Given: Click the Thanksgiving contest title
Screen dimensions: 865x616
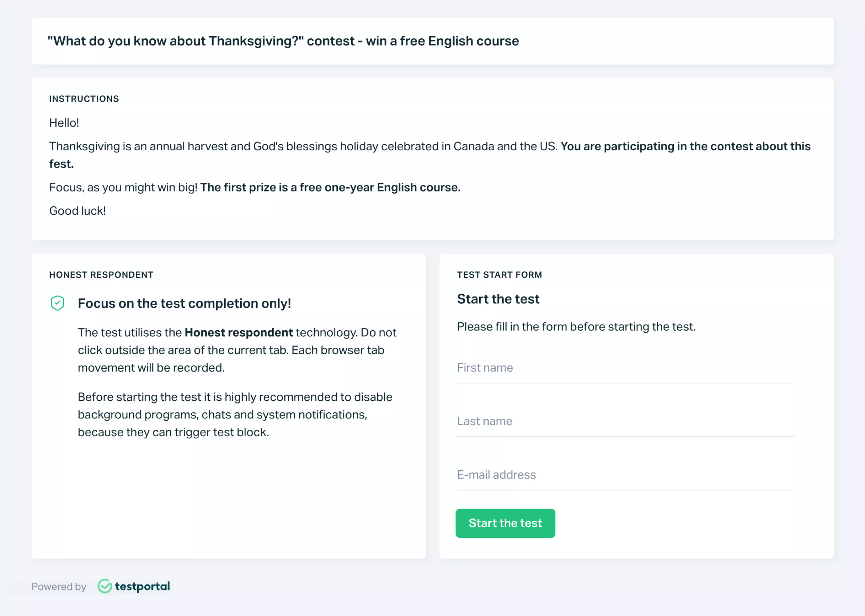Looking at the screenshot, I should (284, 41).
